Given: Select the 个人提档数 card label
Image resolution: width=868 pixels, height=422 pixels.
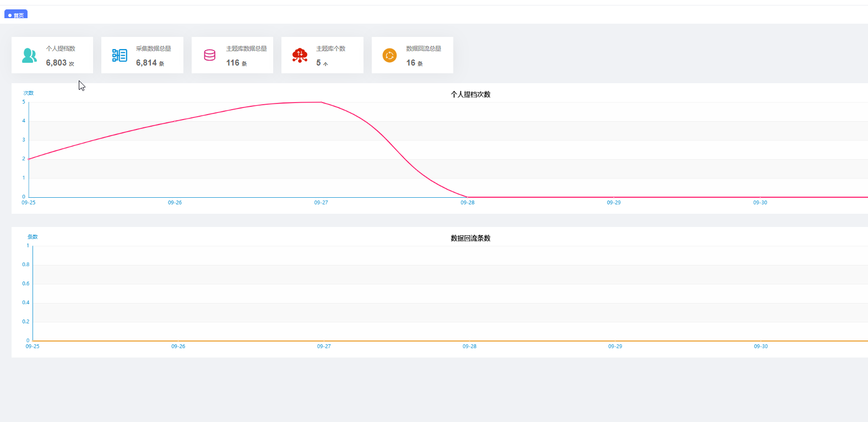Looking at the screenshot, I should tap(61, 48).
